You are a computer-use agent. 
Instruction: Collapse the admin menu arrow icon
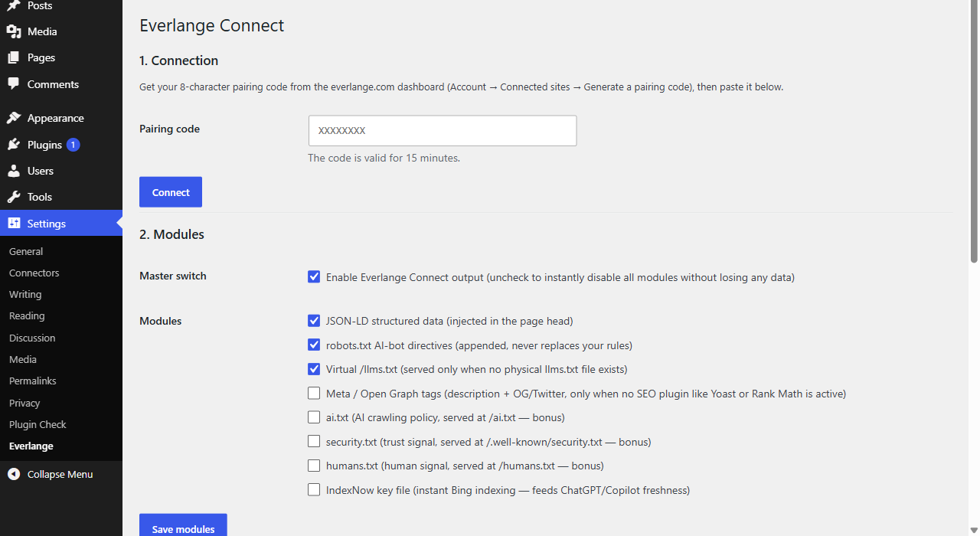click(x=14, y=474)
